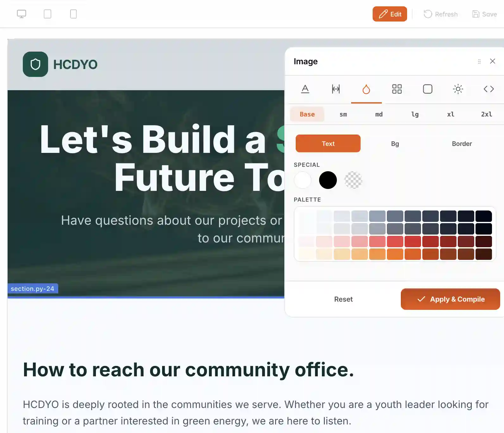Viewport: 504px width, 433px height.
Task: Click the HCDYO shield logo icon
Action: [35, 64]
